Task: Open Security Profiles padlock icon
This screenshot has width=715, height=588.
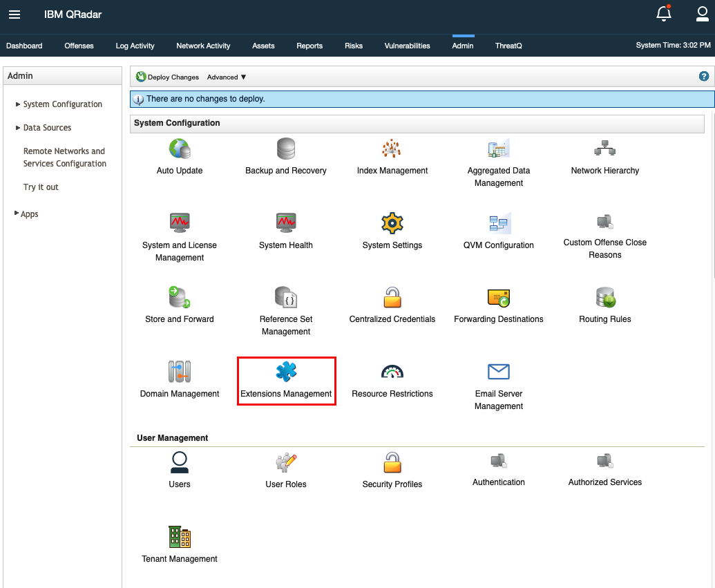Action: click(x=392, y=462)
